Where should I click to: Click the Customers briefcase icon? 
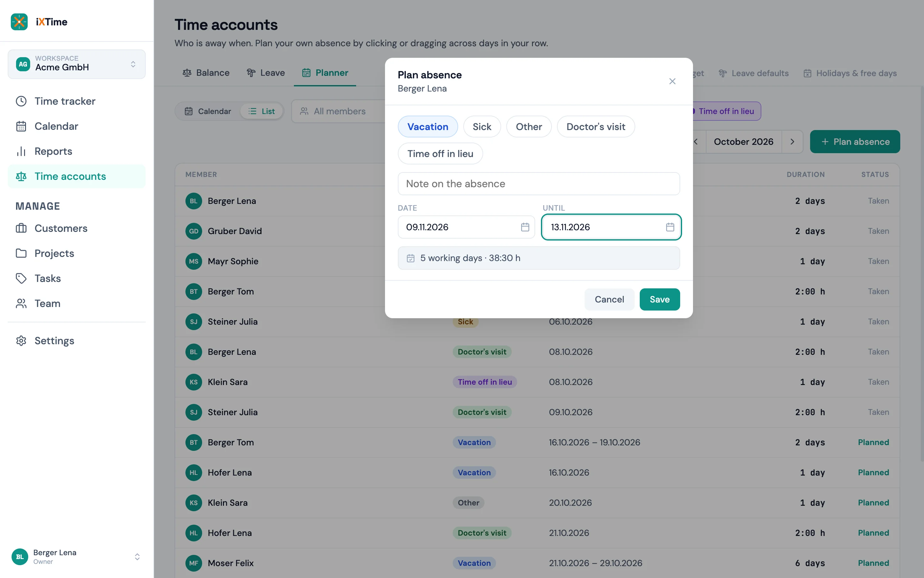point(21,228)
